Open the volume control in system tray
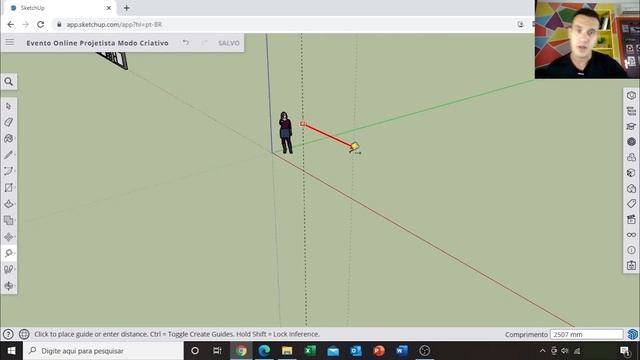 (565, 351)
